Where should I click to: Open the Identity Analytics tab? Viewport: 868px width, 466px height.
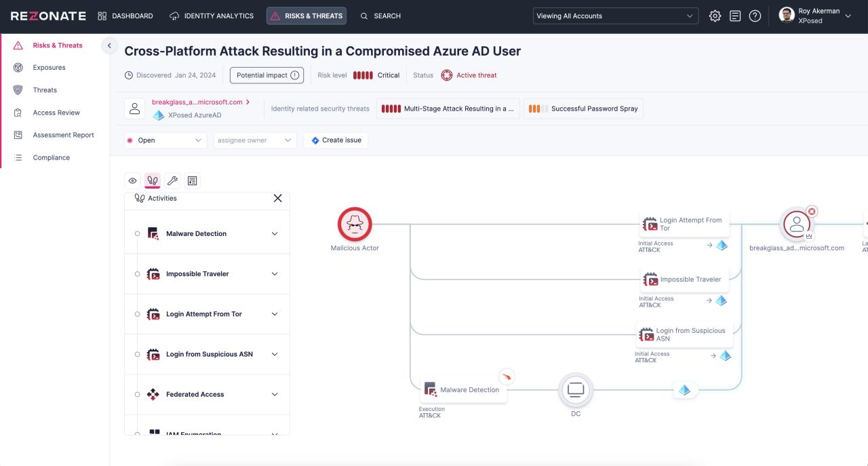[212, 16]
